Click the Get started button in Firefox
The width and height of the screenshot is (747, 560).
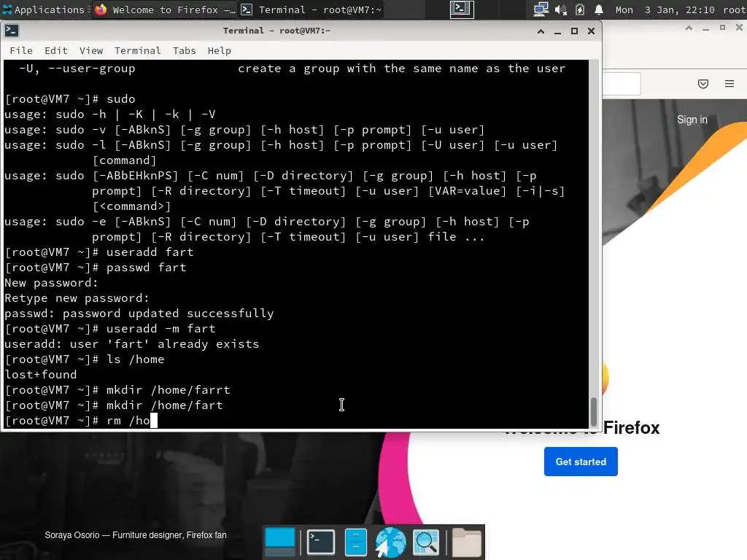[x=581, y=462]
